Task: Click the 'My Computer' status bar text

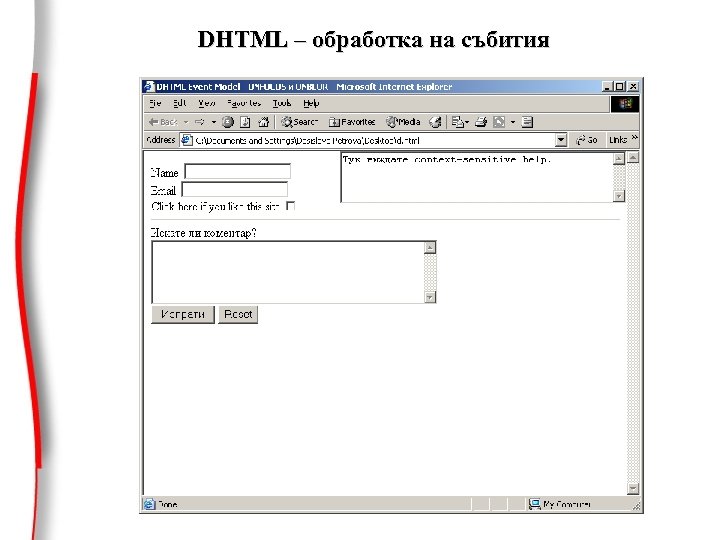Action: (567, 504)
